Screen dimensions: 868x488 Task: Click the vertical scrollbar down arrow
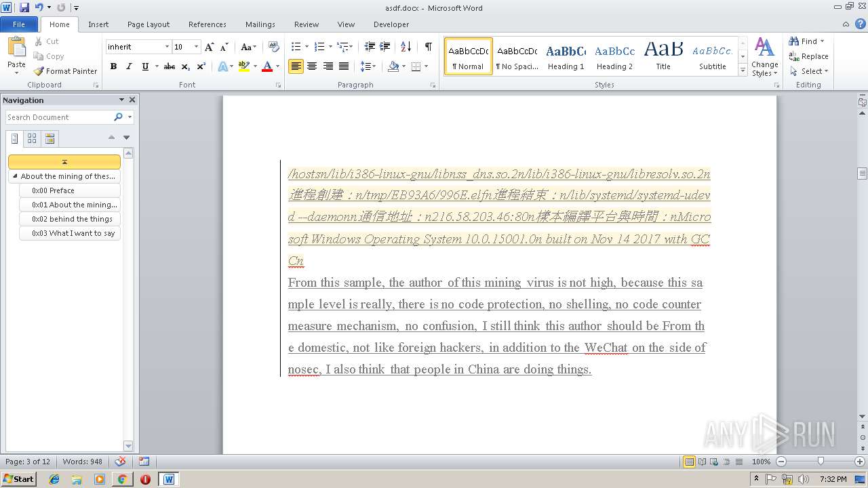pos(863,416)
